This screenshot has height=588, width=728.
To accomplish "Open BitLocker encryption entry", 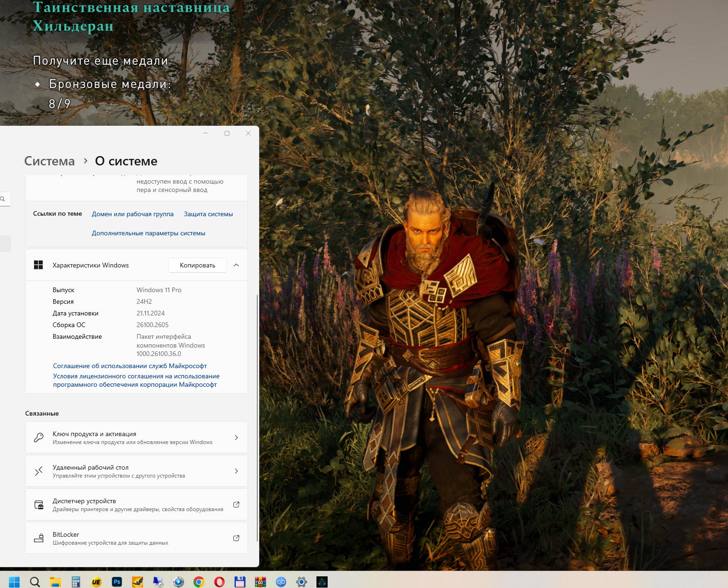I will coord(137,538).
